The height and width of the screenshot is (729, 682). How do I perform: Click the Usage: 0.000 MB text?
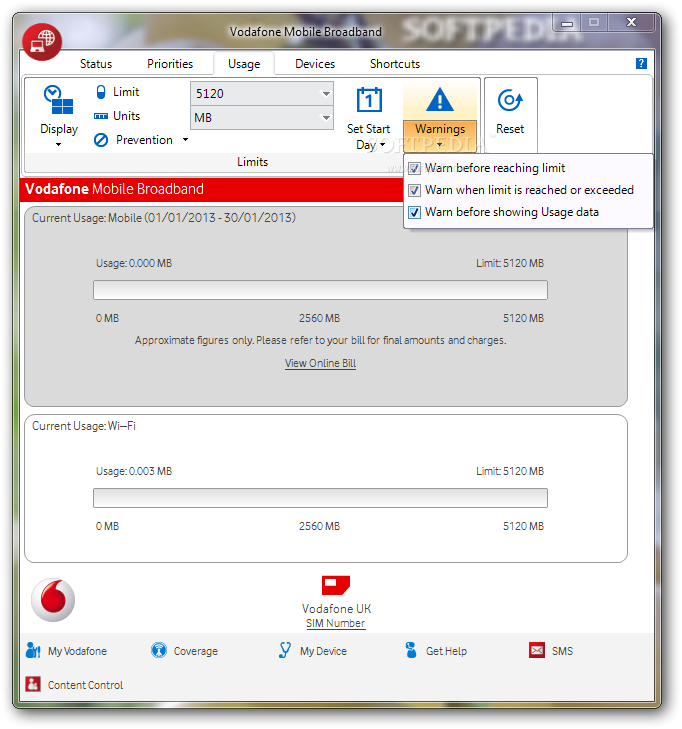[134, 263]
